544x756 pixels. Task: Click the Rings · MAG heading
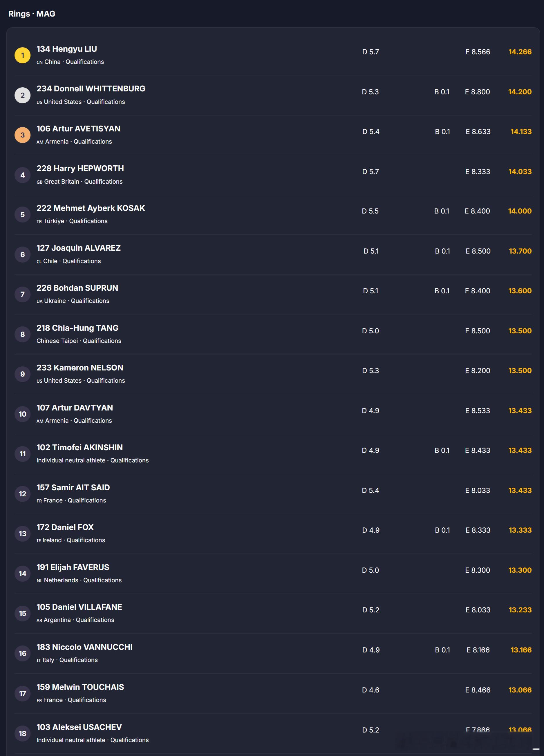tap(32, 14)
